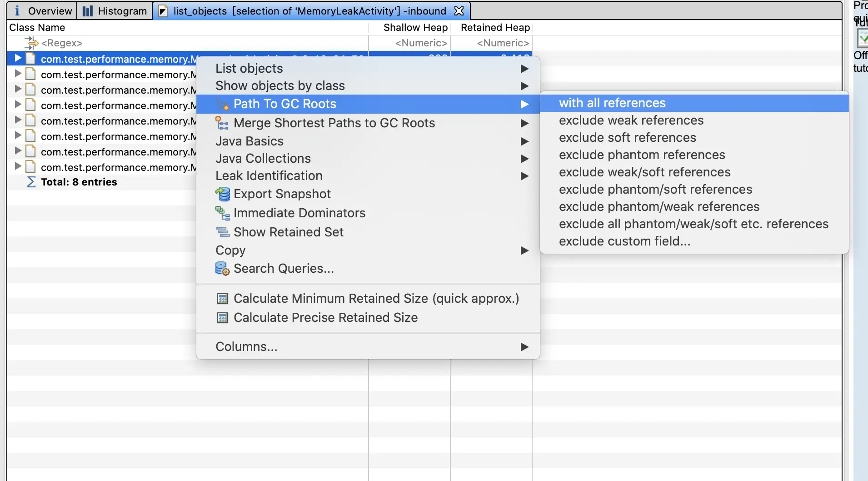Expand the first selected tree row
The image size is (868, 481).
tap(18, 58)
